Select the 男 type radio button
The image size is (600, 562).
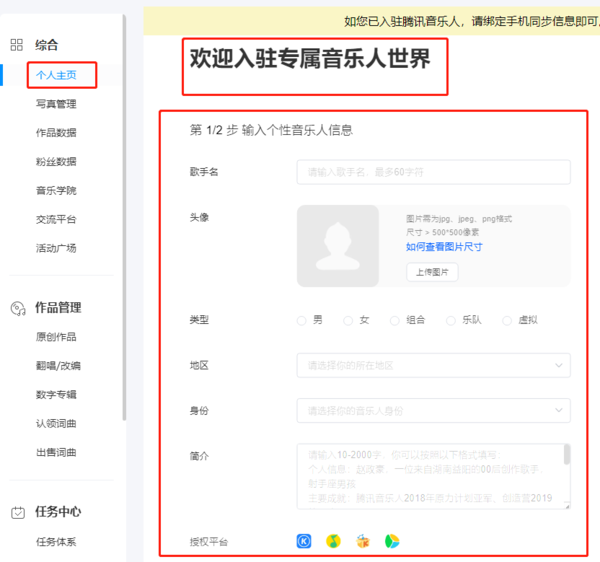(x=302, y=320)
